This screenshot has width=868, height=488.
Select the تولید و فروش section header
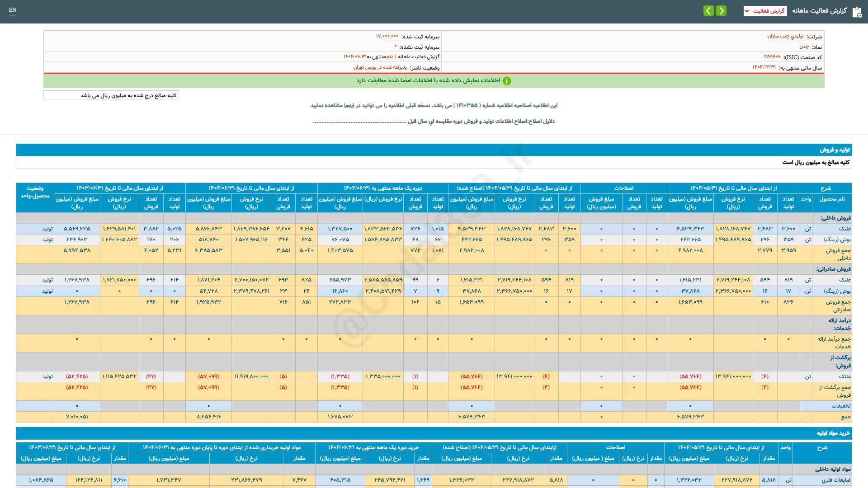tap(835, 150)
